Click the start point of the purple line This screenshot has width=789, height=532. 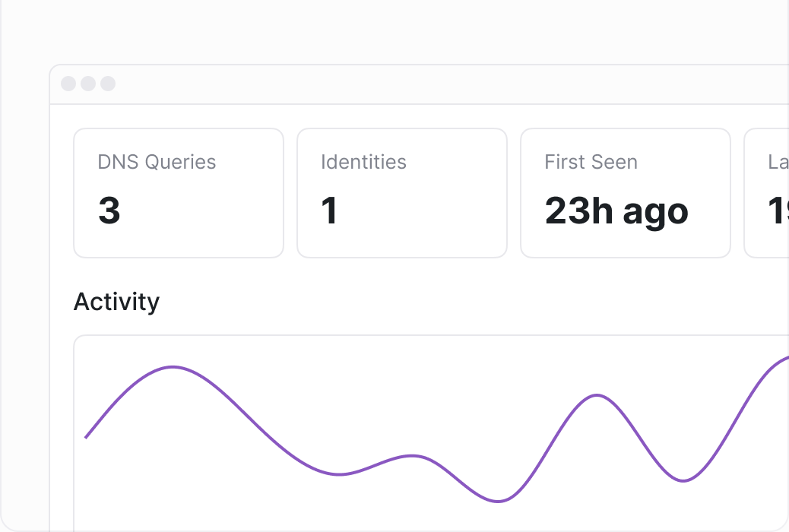tap(86, 437)
